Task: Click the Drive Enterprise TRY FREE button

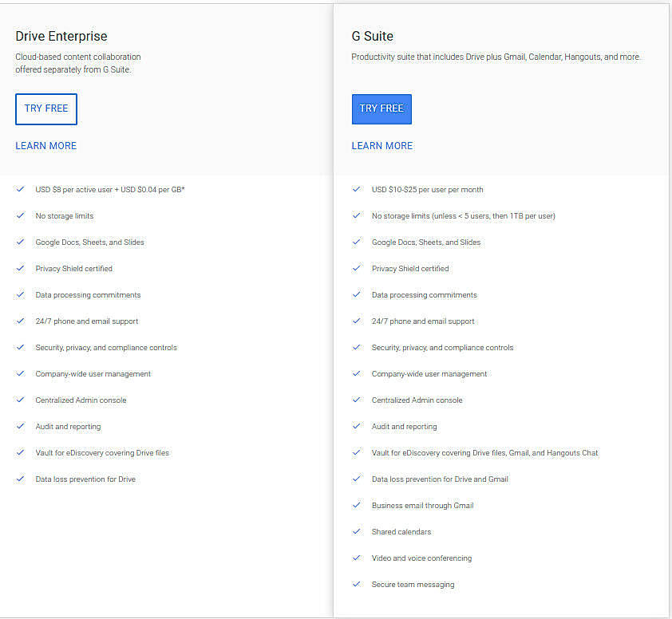Action: click(x=46, y=108)
